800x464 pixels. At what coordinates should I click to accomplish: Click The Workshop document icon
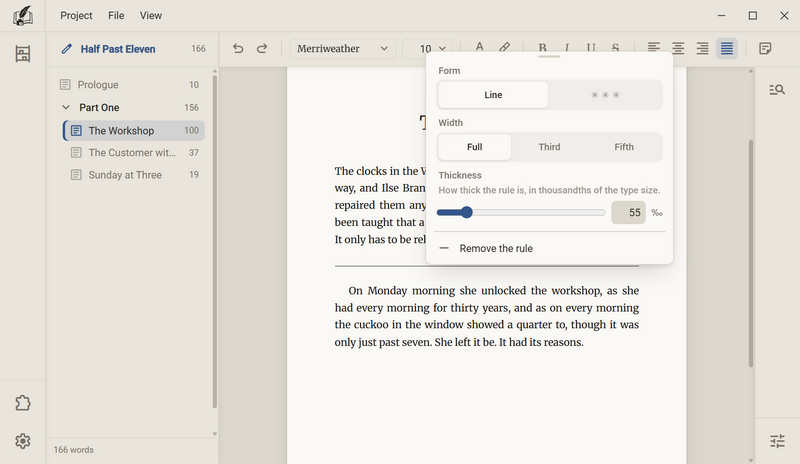click(76, 131)
